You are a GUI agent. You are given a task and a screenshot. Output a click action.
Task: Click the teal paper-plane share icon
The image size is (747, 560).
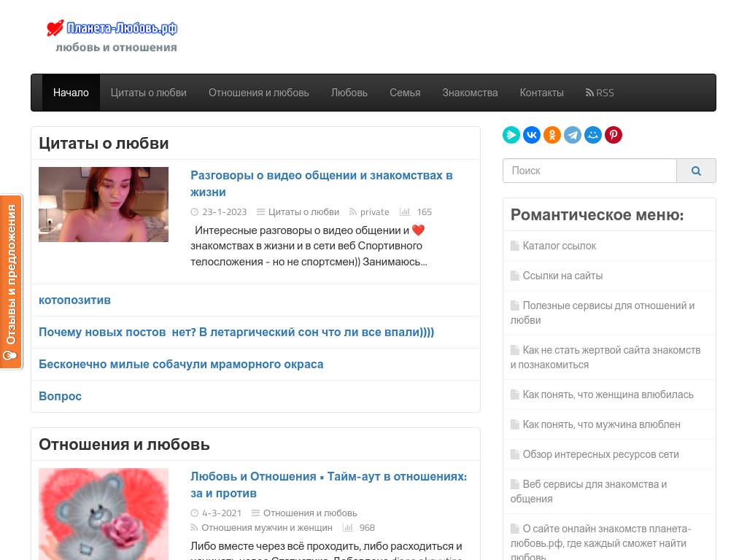point(511,135)
